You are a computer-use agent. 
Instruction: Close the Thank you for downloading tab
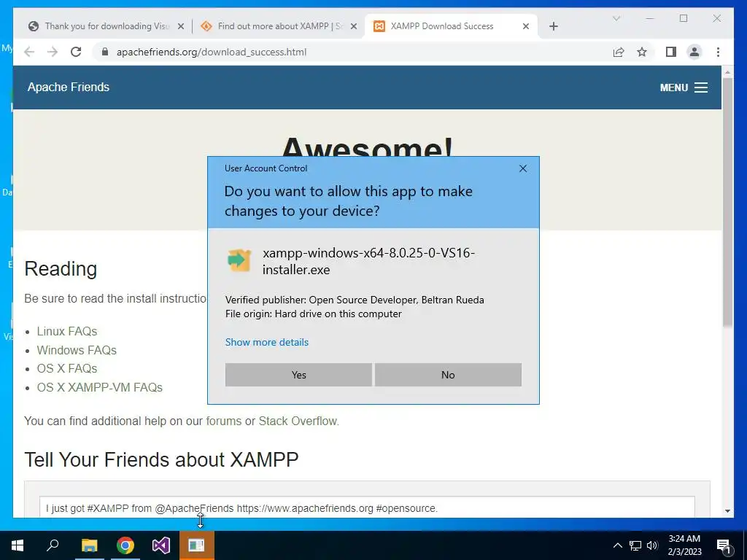click(181, 26)
